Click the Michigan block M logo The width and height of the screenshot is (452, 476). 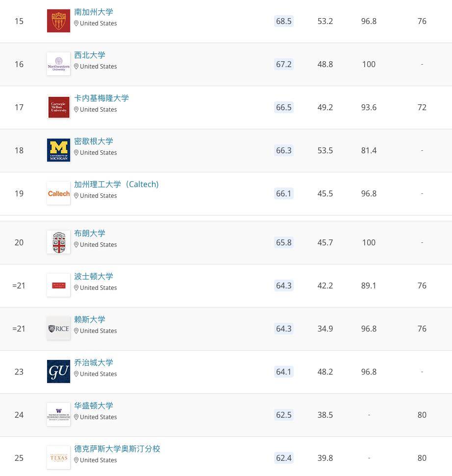click(x=58, y=150)
